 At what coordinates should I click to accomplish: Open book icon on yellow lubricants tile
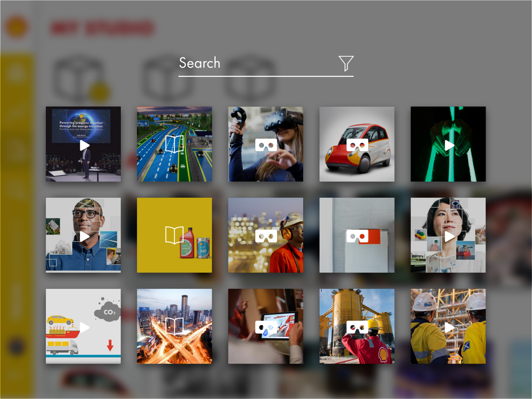(x=175, y=235)
